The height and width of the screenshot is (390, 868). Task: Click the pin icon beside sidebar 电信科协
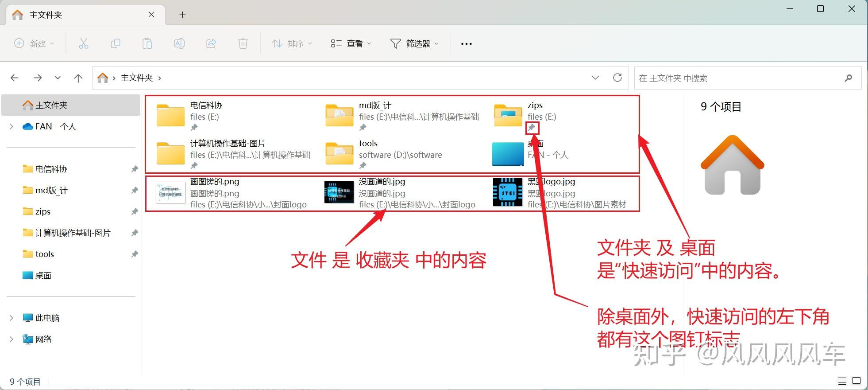pyautogui.click(x=135, y=169)
